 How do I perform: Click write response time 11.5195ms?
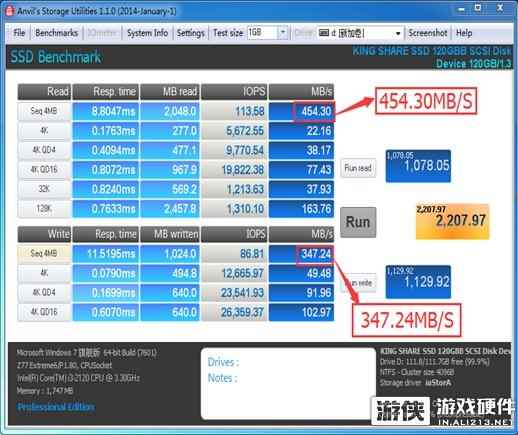[x=105, y=254]
